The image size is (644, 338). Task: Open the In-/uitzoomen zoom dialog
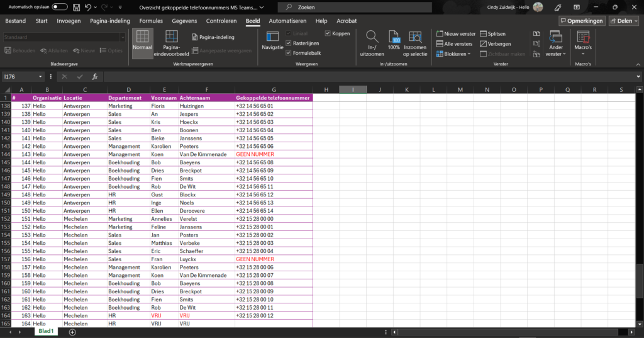coord(372,43)
